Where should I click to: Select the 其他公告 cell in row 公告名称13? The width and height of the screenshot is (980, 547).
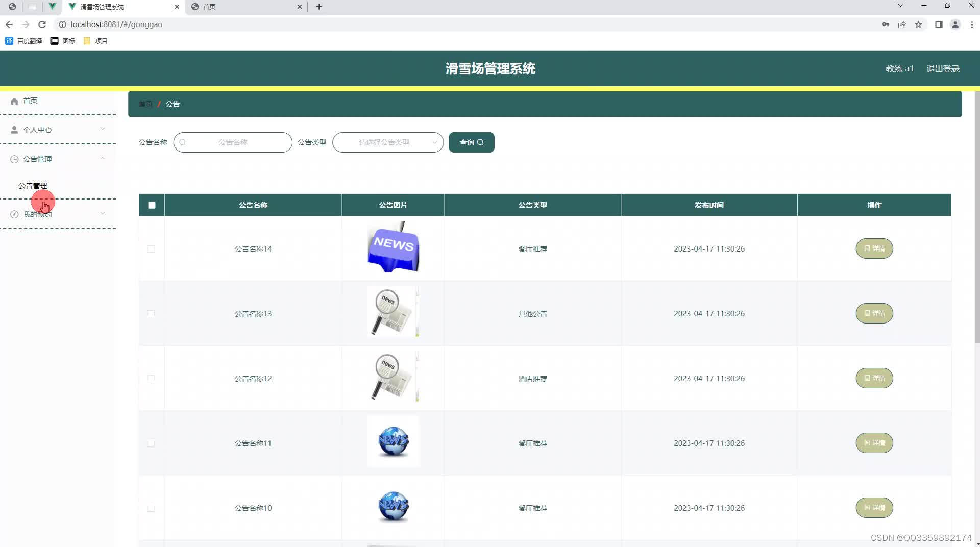(x=533, y=314)
